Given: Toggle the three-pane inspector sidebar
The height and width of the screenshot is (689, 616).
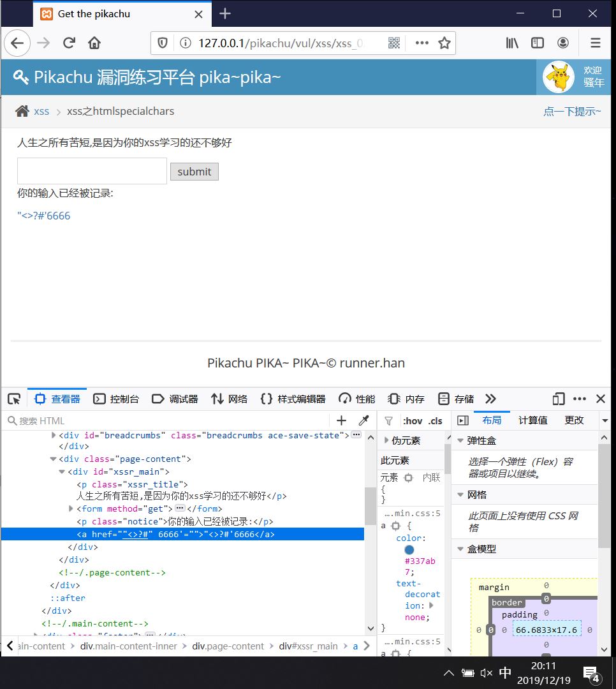Looking at the screenshot, I should [463, 420].
